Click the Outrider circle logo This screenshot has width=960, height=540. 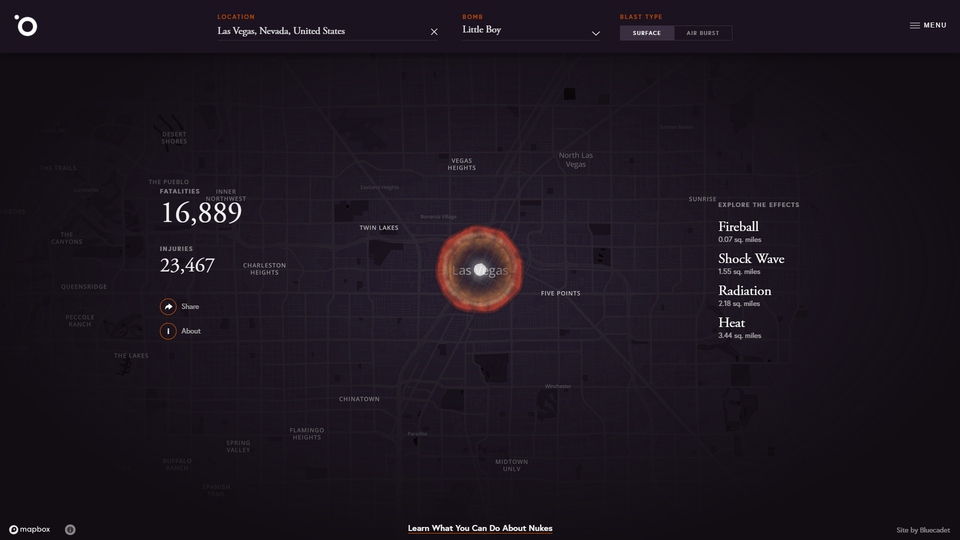(x=26, y=26)
